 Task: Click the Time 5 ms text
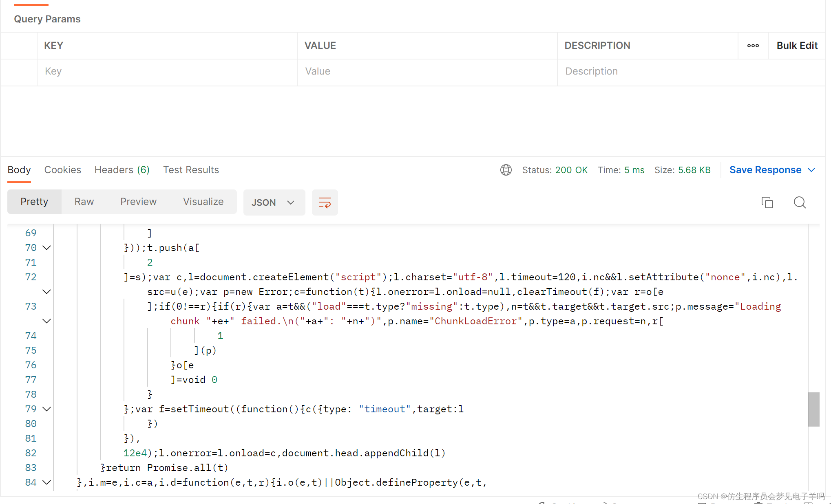[621, 170]
